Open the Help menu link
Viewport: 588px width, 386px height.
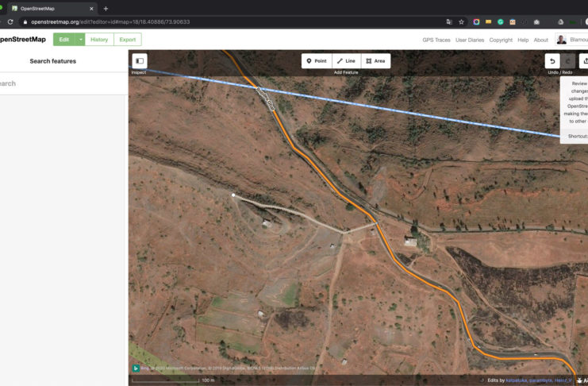523,40
